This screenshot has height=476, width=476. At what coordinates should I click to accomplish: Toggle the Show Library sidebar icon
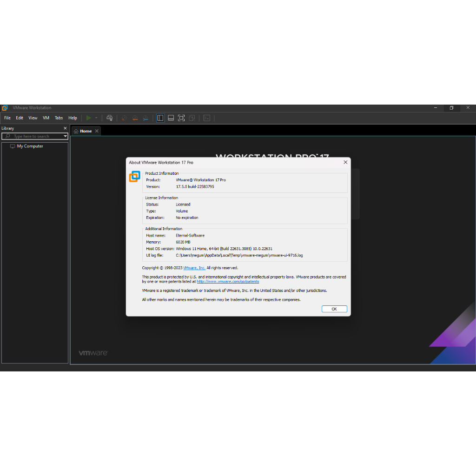pyautogui.click(x=160, y=118)
